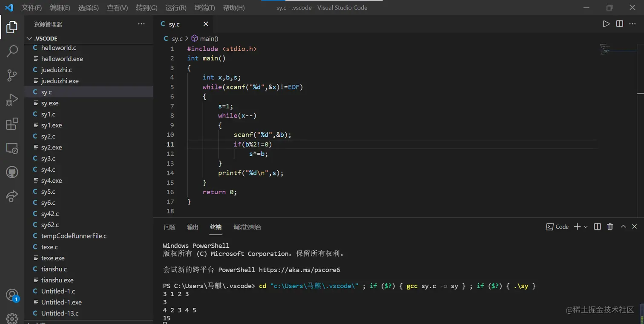Open tempCodeRunnerFile.c in the explorer

point(89,236)
